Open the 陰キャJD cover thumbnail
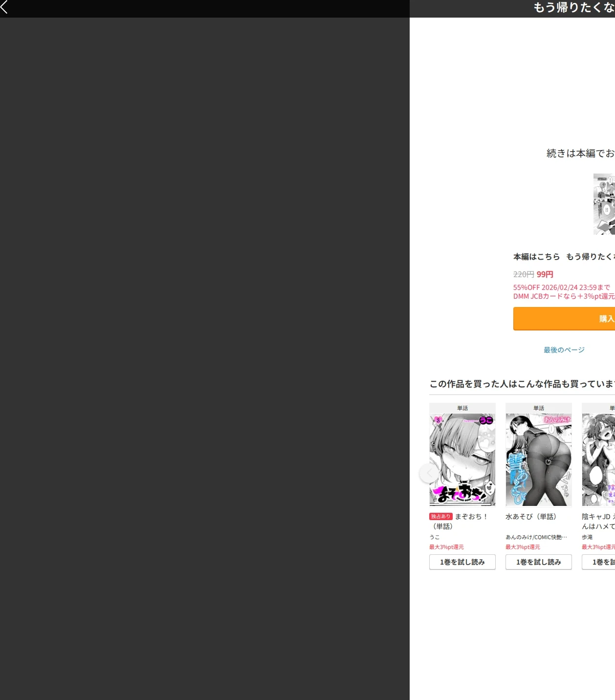The height and width of the screenshot is (700, 615). 598,459
